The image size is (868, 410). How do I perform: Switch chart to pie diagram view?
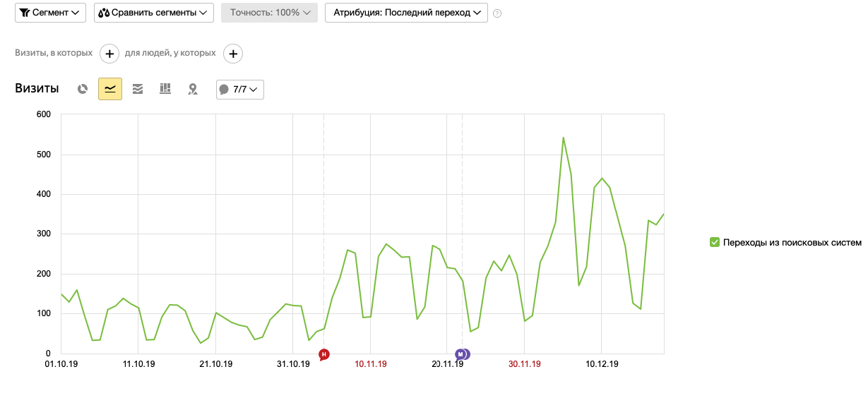(x=83, y=89)
